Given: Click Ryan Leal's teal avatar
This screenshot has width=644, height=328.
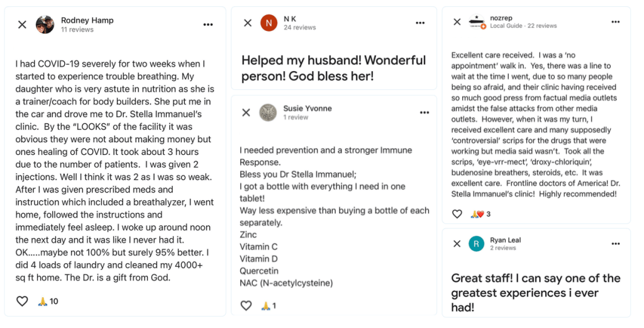Looking at the screenshot, I should tap(477, 244).
